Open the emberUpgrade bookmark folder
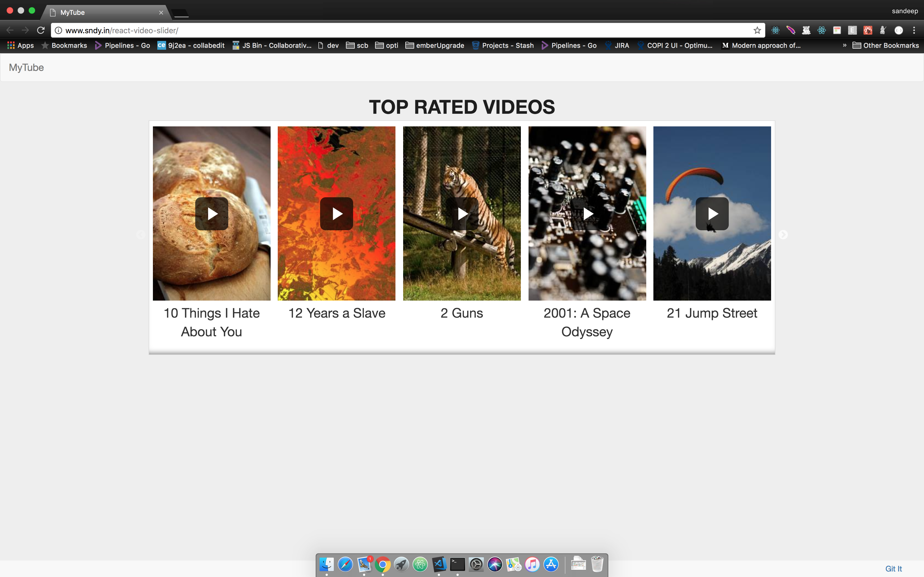This screenshot has height=577, width=924. 435,45
